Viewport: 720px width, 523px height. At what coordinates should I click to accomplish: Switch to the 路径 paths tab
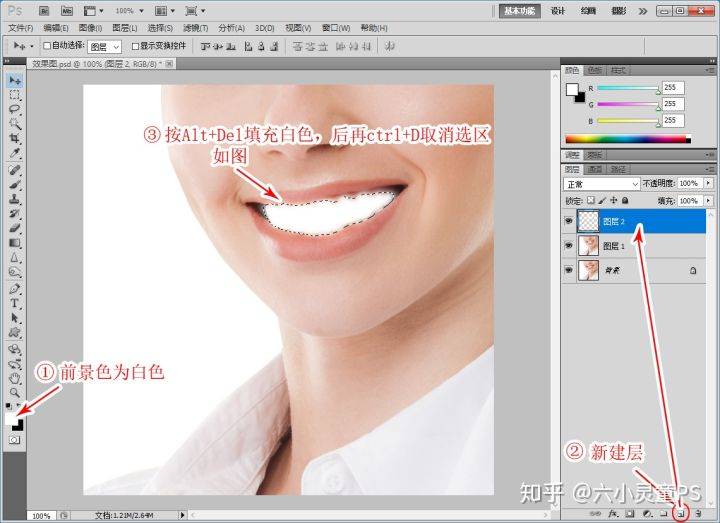(618, 169)
